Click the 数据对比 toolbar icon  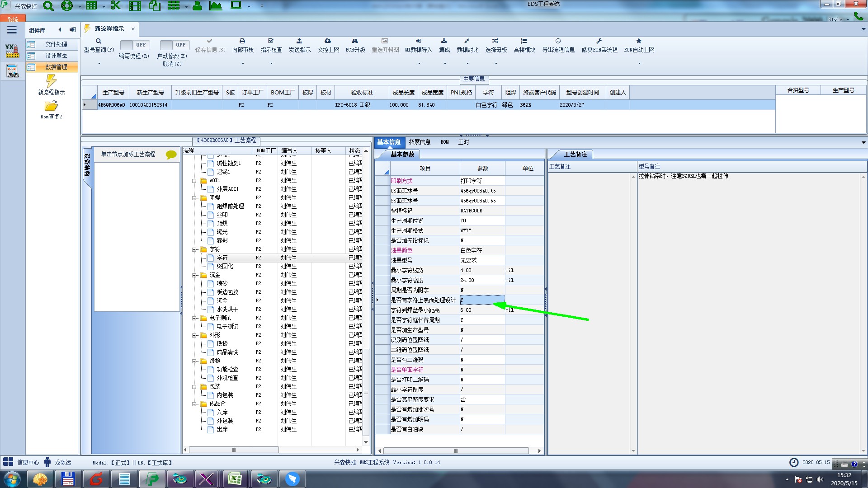[467, 41]
